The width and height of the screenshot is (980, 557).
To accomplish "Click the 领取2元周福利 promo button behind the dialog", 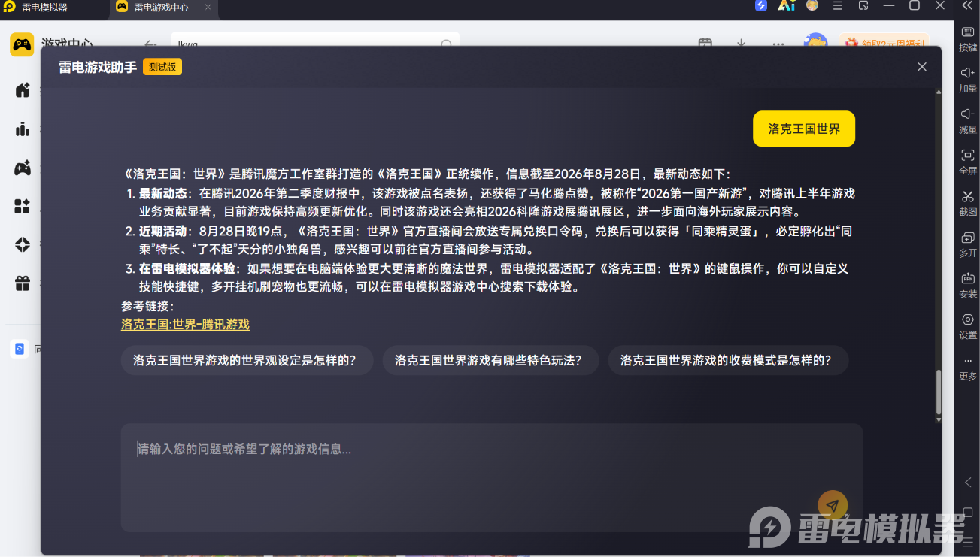I will pyautogui.click(x=884, y=43).
